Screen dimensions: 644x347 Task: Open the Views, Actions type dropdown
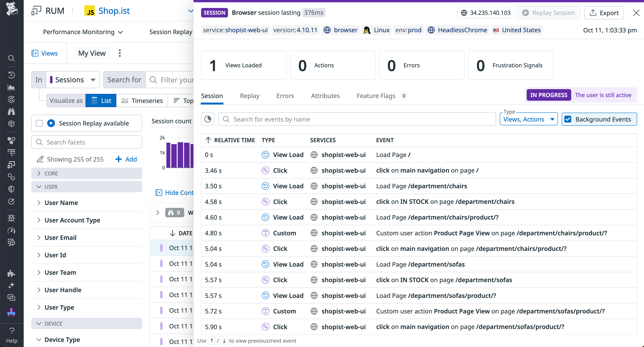click(x=529, y=119)
